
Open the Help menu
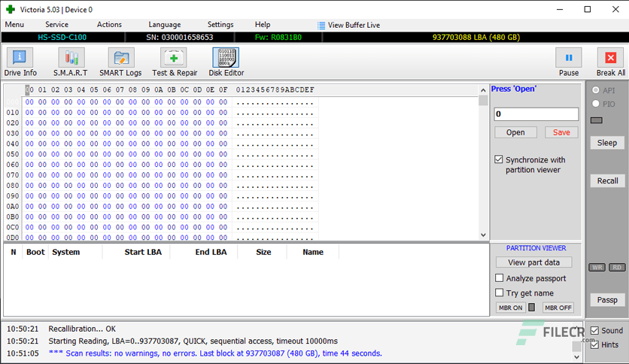pyautogui.click(x=263, y=25)
